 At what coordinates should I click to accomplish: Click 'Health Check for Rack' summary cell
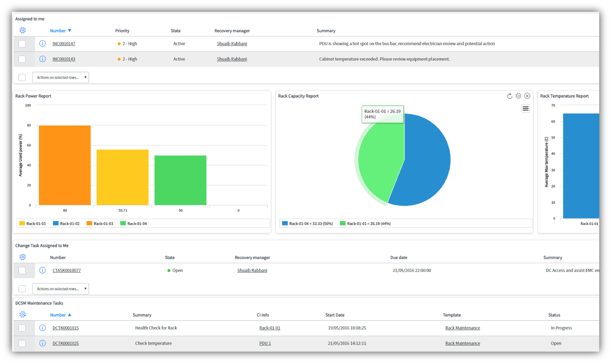tap(156, 328)
